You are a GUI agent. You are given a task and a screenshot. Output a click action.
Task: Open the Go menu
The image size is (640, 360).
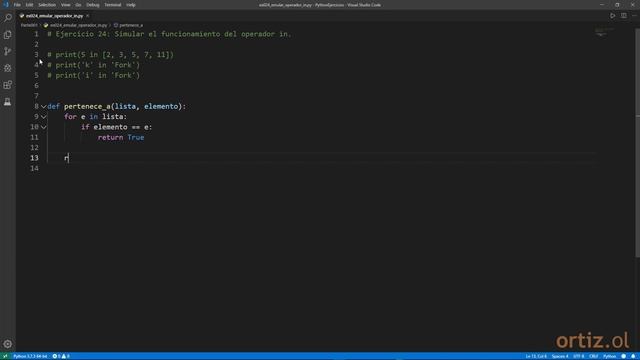point(78,5)
